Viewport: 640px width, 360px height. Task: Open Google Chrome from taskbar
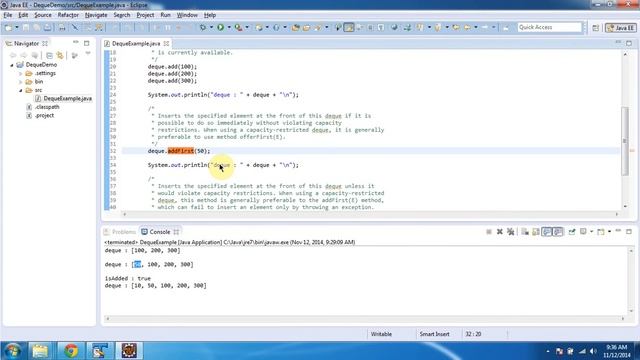click(x=71, y=351)
